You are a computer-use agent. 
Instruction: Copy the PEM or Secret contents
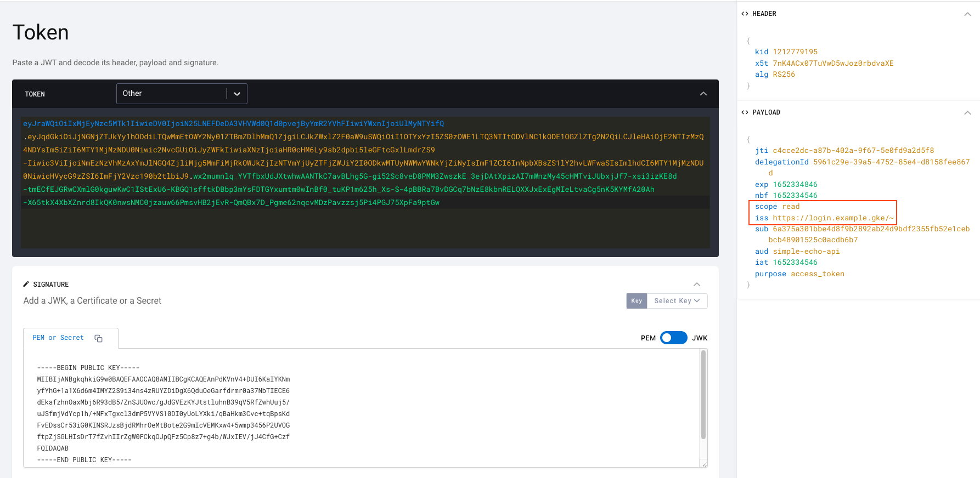99,338
